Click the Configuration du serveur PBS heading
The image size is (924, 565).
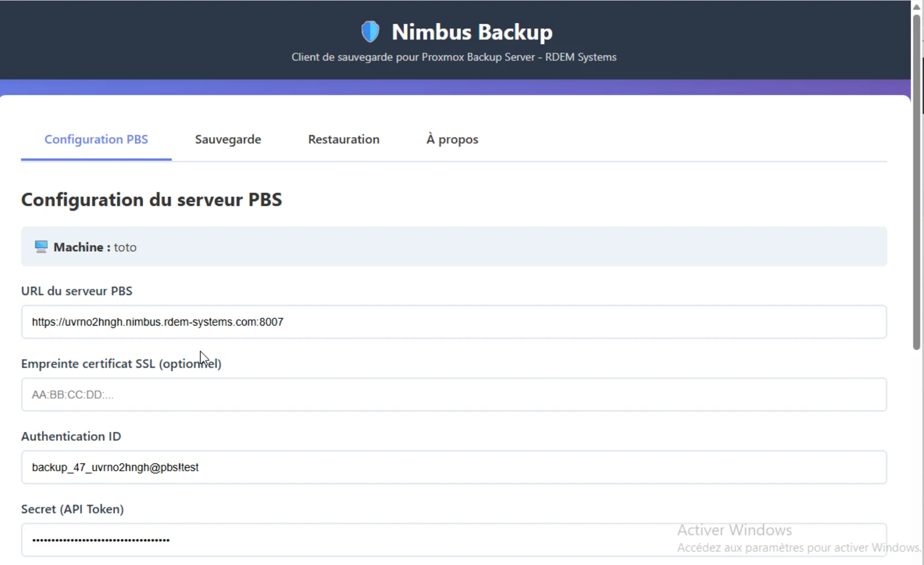point(152,200)
